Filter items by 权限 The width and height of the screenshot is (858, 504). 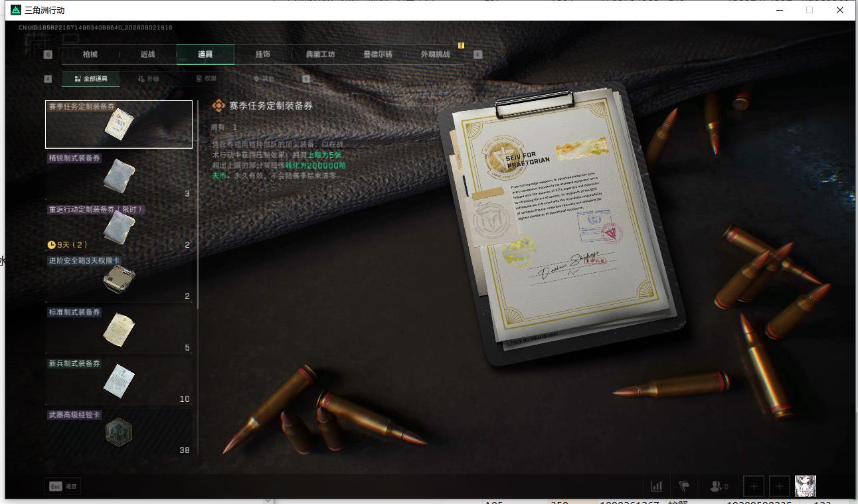click(x=206, y=78)
